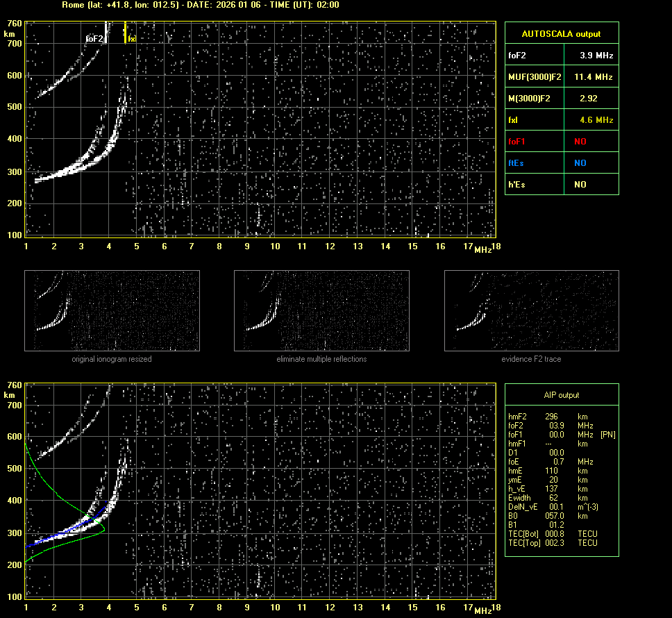Viewport: 672px width, 618px height.
Task: Click the AIP output panel title
Action: pyautogui.click(x=561, y=395)
